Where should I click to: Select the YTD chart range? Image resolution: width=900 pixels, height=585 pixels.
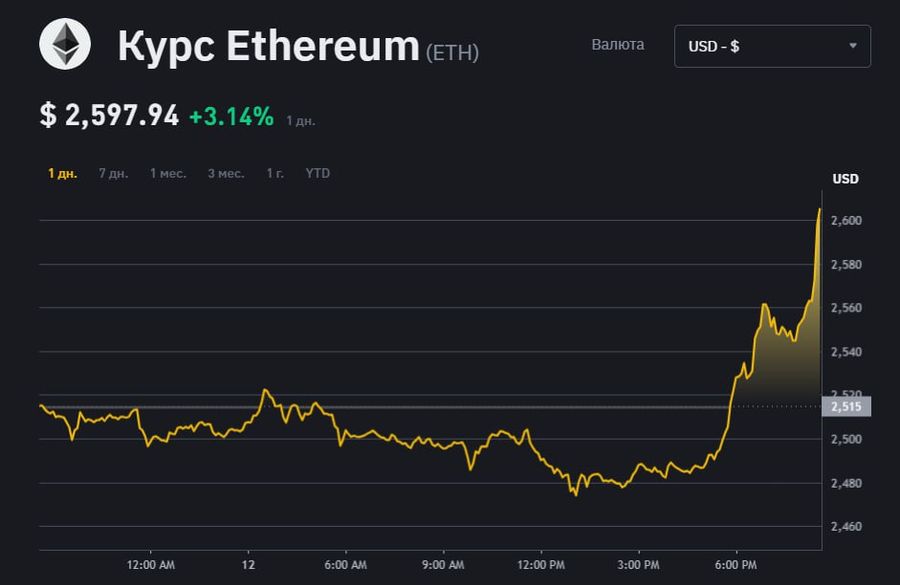pos(317,173)
